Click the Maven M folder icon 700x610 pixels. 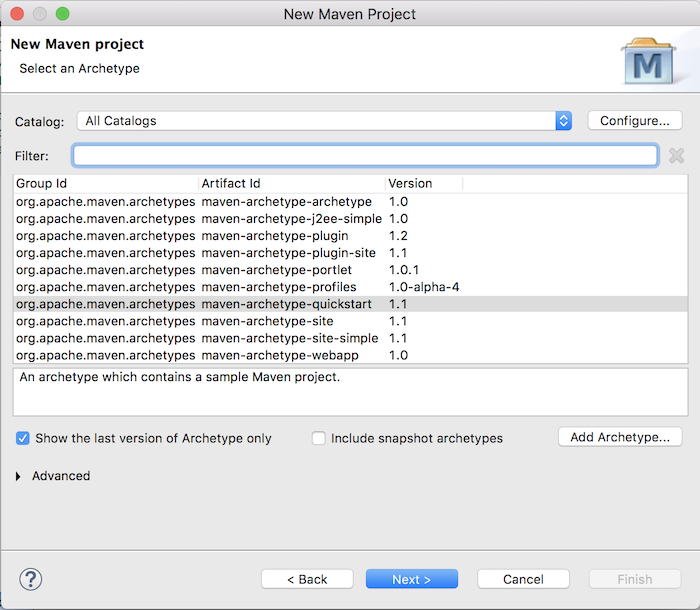[x=649, y=61]
